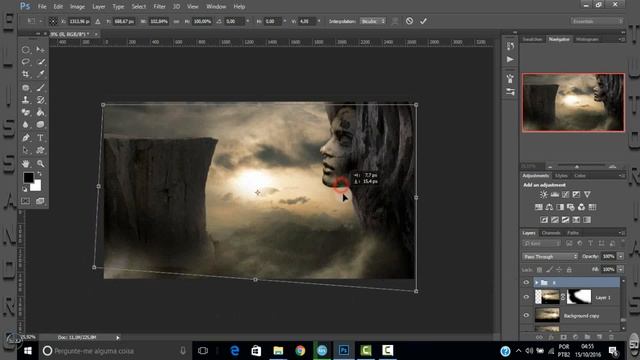
Task: Delete layer using the trash icon
Action: click(611, 337)
